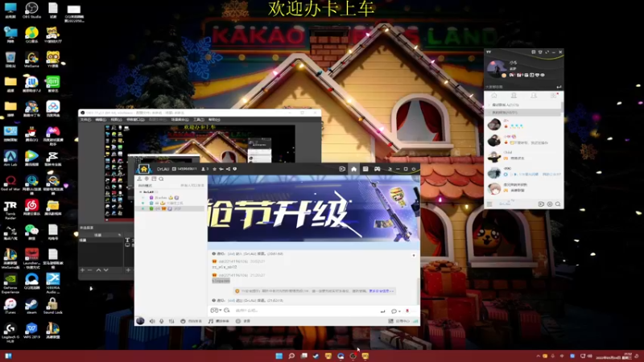Launch Tomb Raider from the desktop

pos(10,208)
